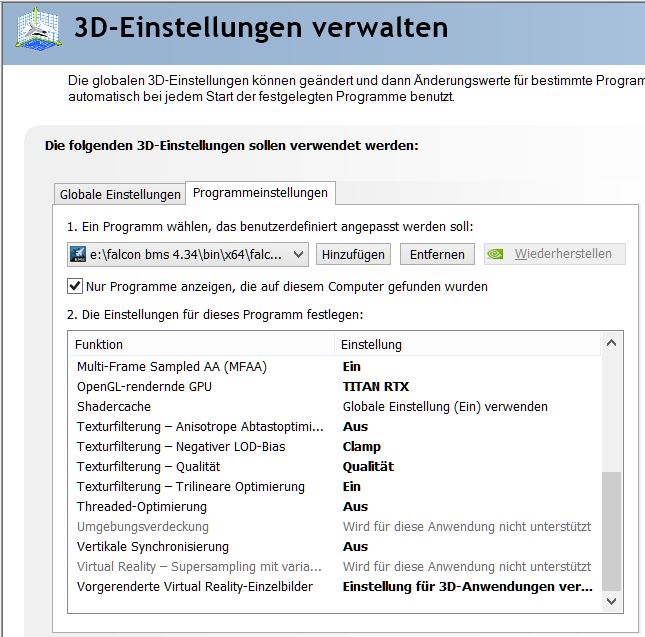Open the program selection dropdown

tap(188, 254)
